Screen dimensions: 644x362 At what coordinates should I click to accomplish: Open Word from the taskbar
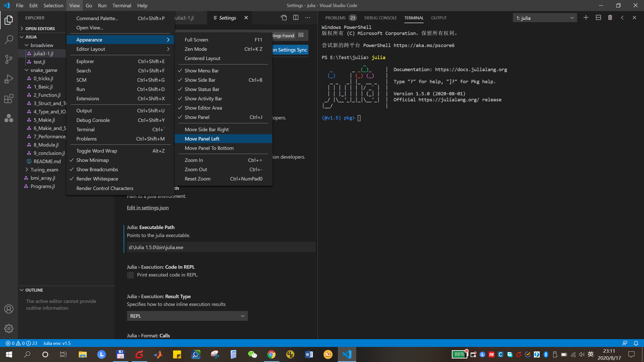tap(309, 354)
